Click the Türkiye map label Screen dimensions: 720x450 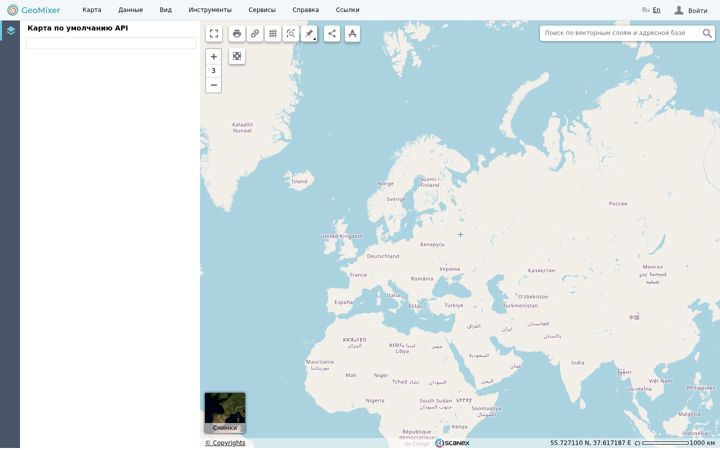(454, 305)
